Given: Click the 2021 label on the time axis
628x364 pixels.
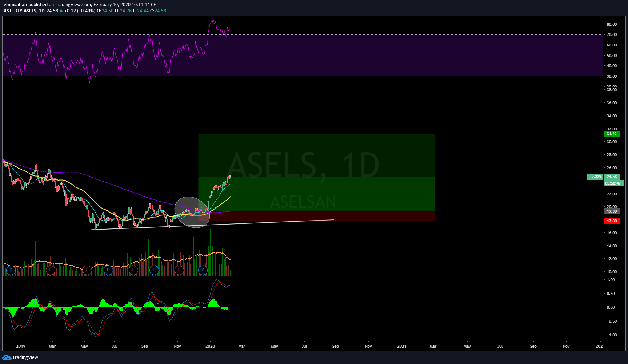Looking at the screenshot, I should (402, 346).
